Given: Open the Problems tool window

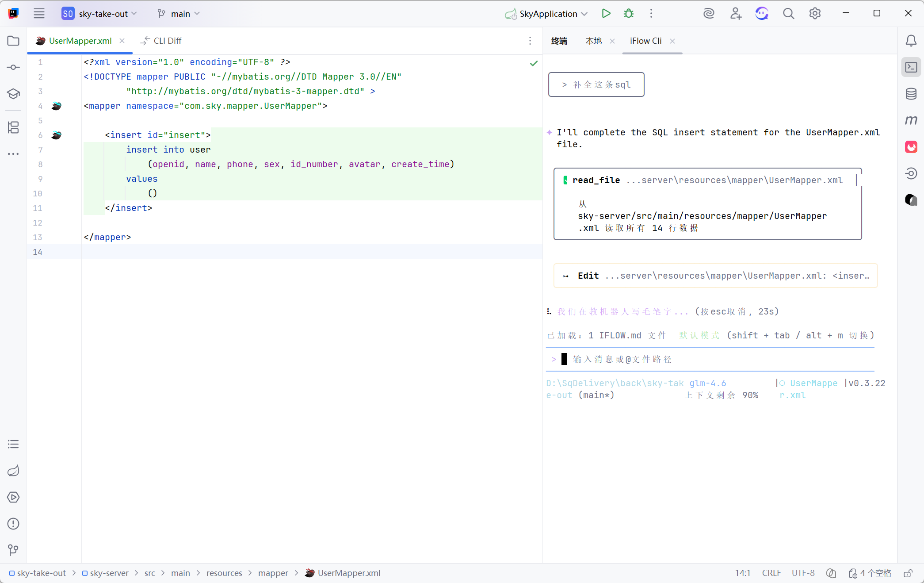Looking at the screenshot, I should coord(13,524).
